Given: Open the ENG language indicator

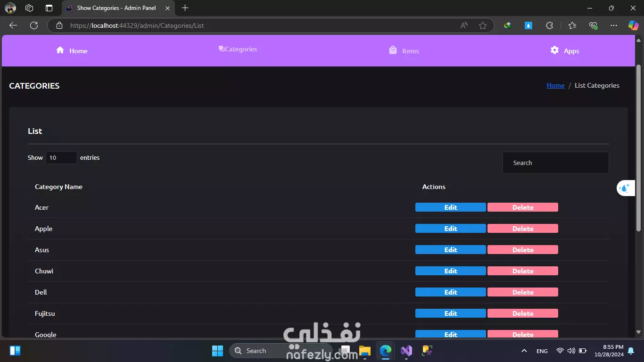Looking at the screenshot, I should point(542,351).
